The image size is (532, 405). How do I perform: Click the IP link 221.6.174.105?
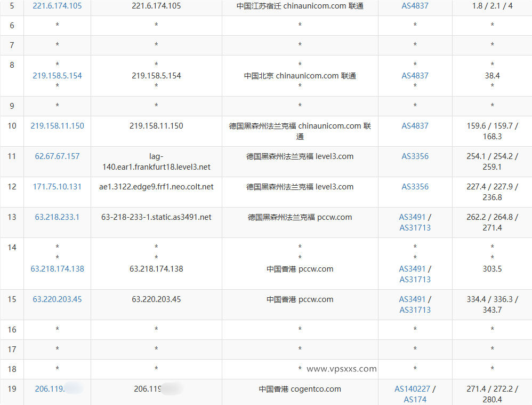click(57, 6)
